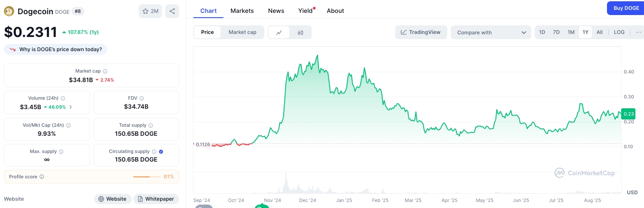Click the Profile score info icon
Viewport: 644px width, 208px height.
click(42, 177)
